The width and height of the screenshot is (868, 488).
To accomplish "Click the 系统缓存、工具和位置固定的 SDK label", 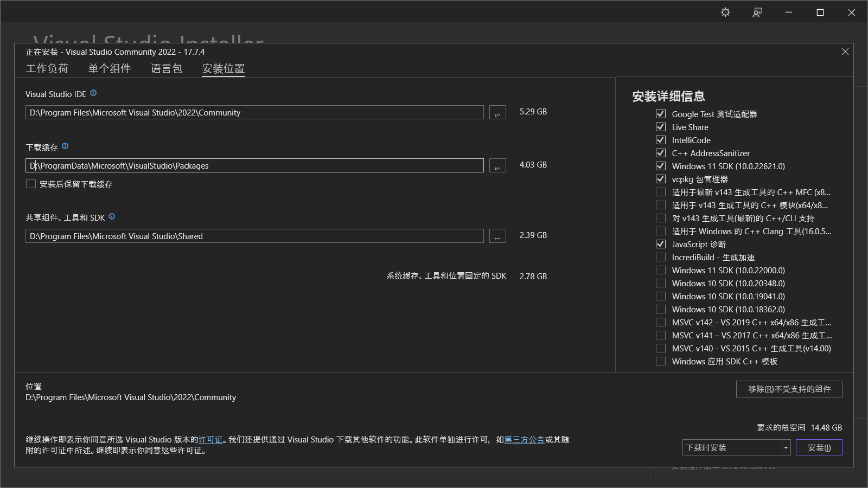I will point(446,276).
